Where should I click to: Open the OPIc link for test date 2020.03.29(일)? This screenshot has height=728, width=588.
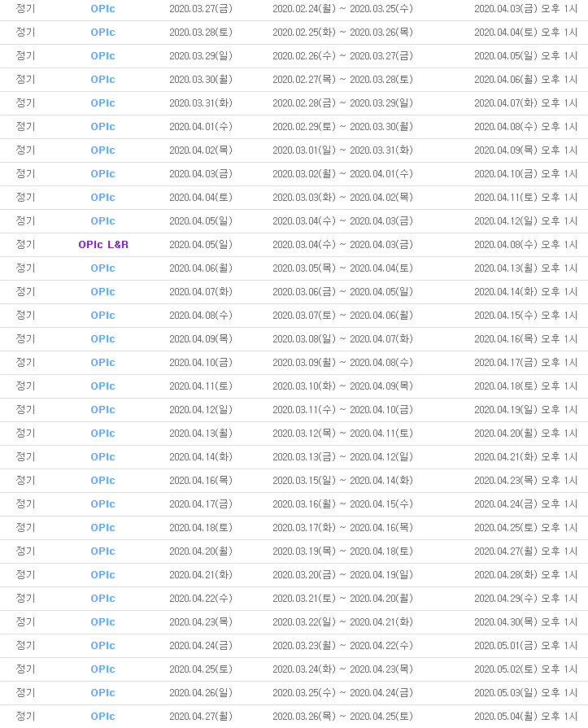(x=102, y=56)
